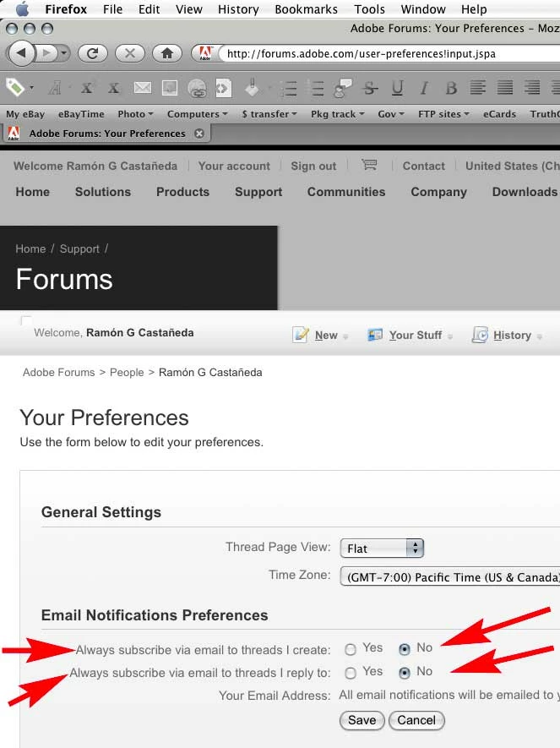Expand the Your Stuff menu
This screenshot has height=748, width=560.
coord(410,336)
